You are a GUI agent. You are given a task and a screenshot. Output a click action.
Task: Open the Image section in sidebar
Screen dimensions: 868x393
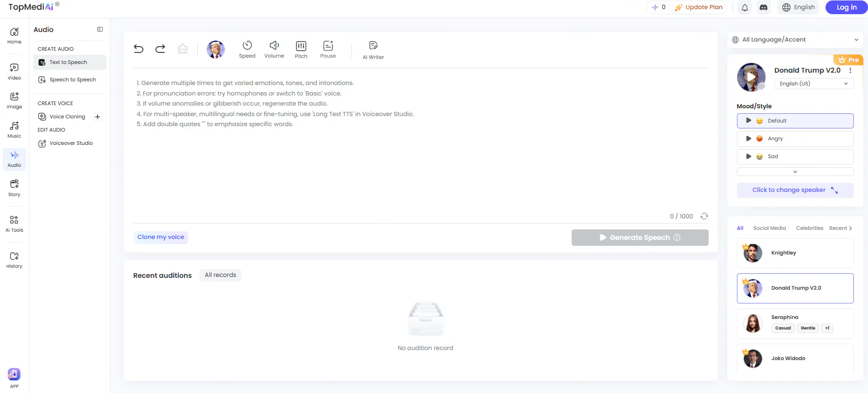[14, 101]
